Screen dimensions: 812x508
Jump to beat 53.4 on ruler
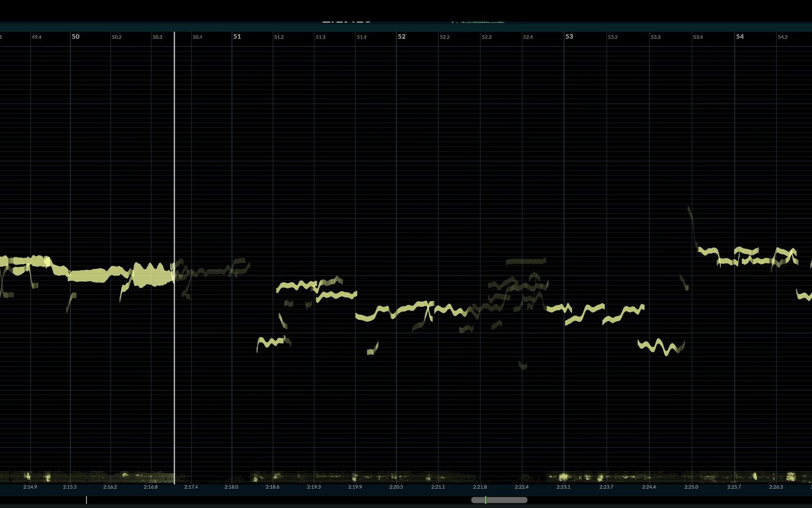698,37
